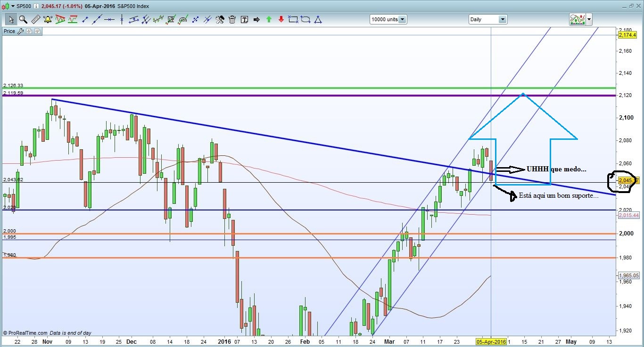Insert a green up arrow marker
The height and width of the screenshot is (347, 644).
269,19
